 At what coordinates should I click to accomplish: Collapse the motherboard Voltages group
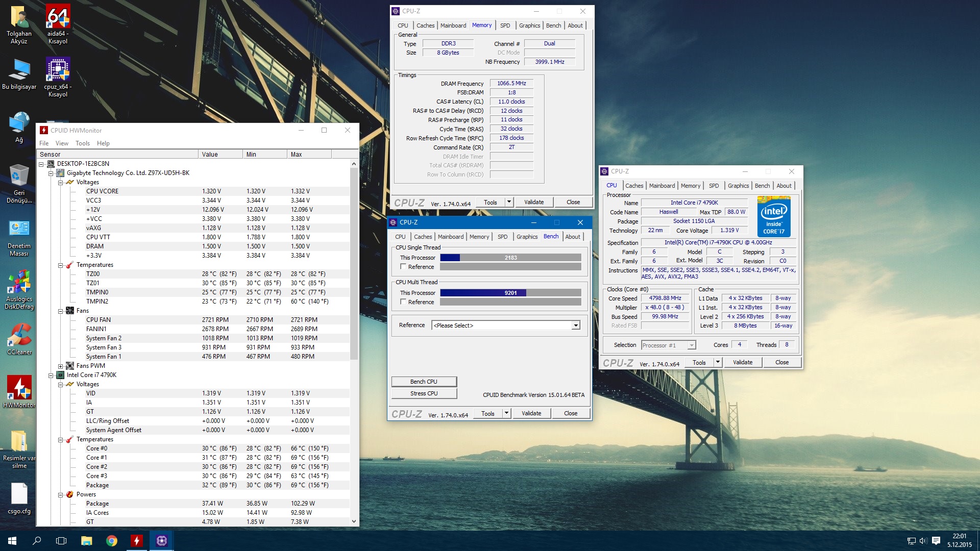(60, 182)
